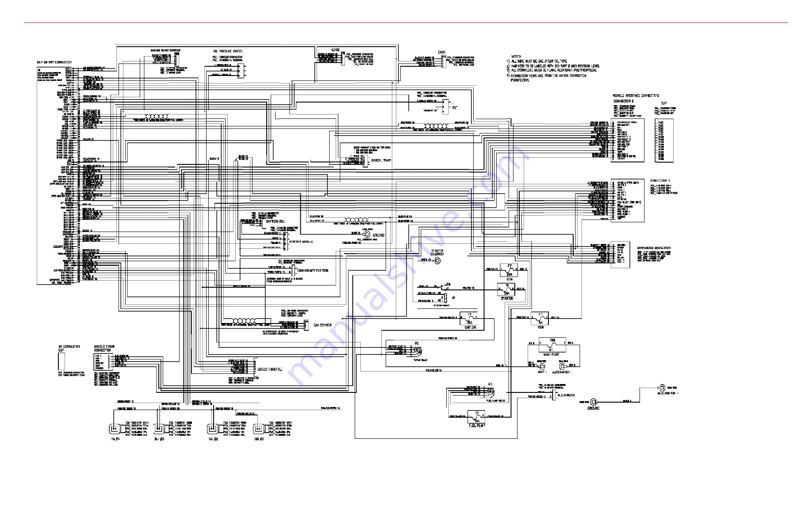Screen dimensions: 812x525
Task: Click the Connector 1 pin list box
Action: (628, 201)
